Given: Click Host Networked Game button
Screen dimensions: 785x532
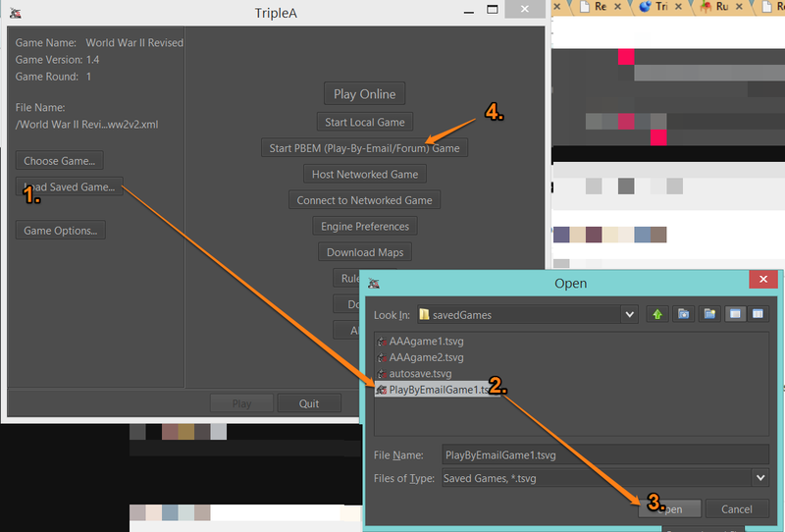Looking at the screenshot, I should tap(365, 175).
